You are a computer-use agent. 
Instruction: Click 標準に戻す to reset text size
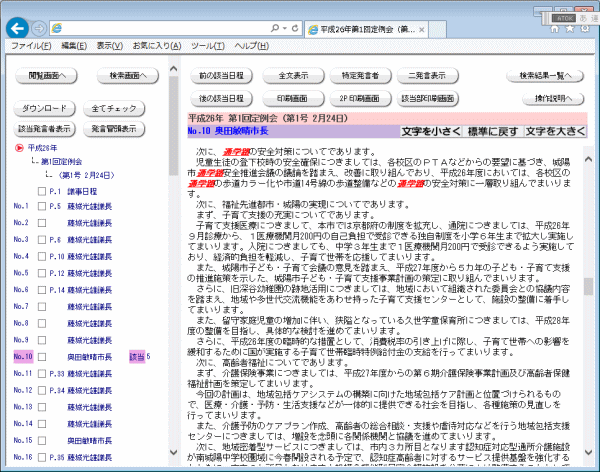[493, 131]
